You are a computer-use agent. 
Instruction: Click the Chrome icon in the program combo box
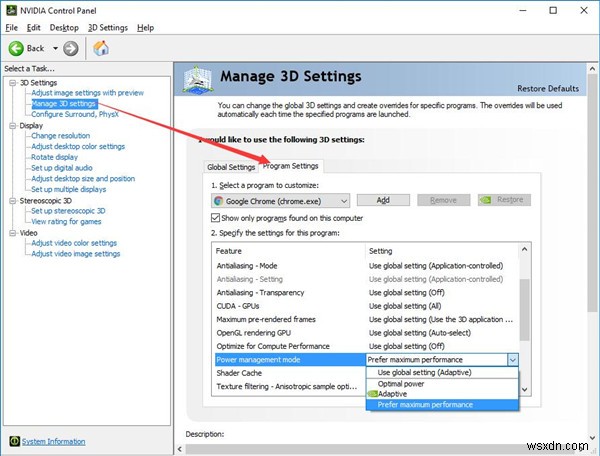pyautogui.click(x=218, y=201)
